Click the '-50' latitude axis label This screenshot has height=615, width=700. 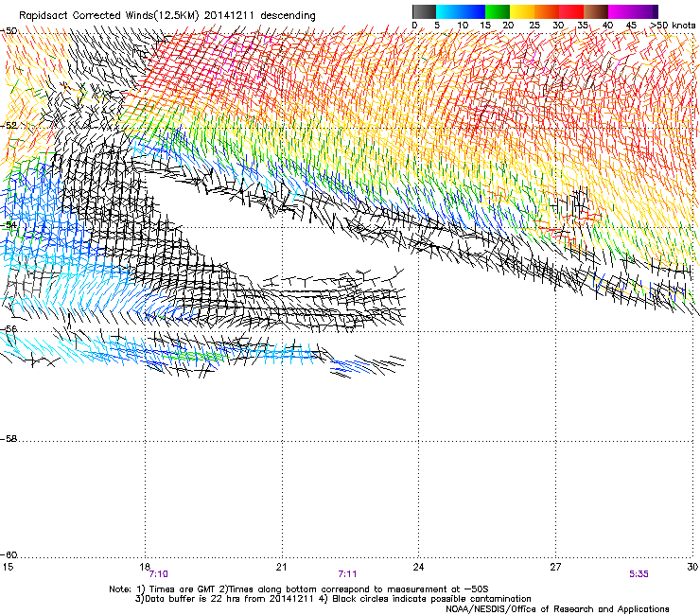9,31
